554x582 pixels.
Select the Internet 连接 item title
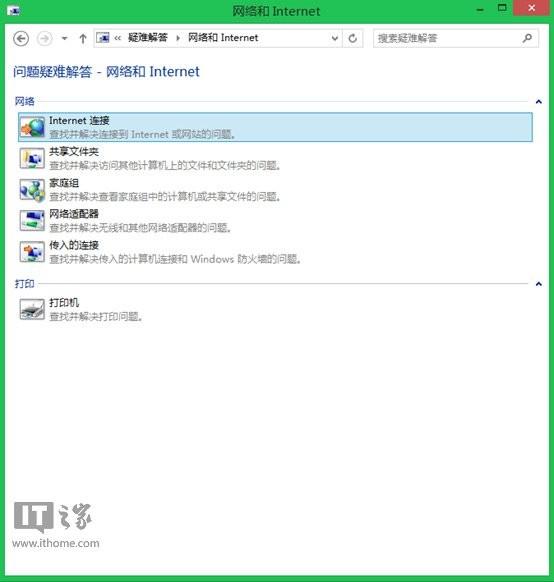(79, 121)
